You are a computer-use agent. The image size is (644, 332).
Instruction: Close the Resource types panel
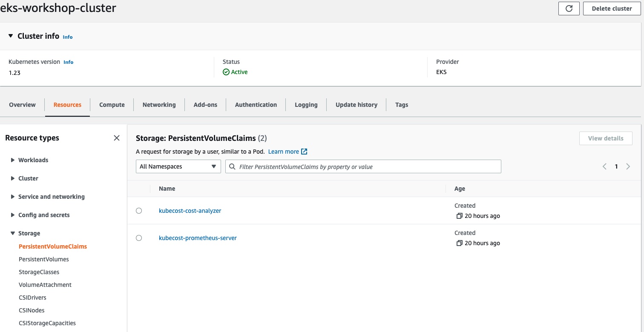coord(117,138)
